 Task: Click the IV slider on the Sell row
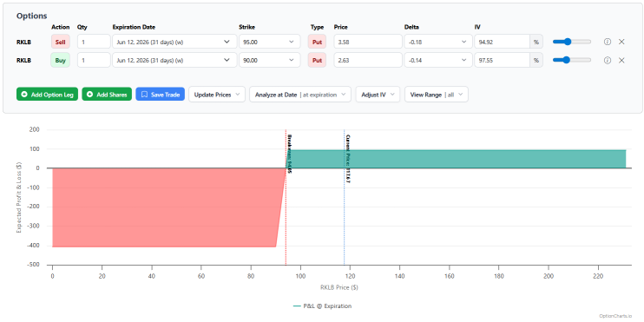pos(572,42)
